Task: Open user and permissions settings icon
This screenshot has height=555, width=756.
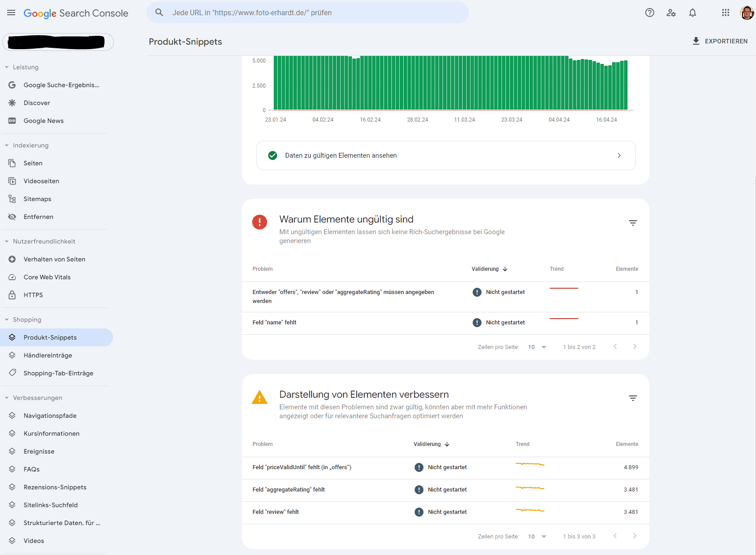Action: [x=671, y=13]
